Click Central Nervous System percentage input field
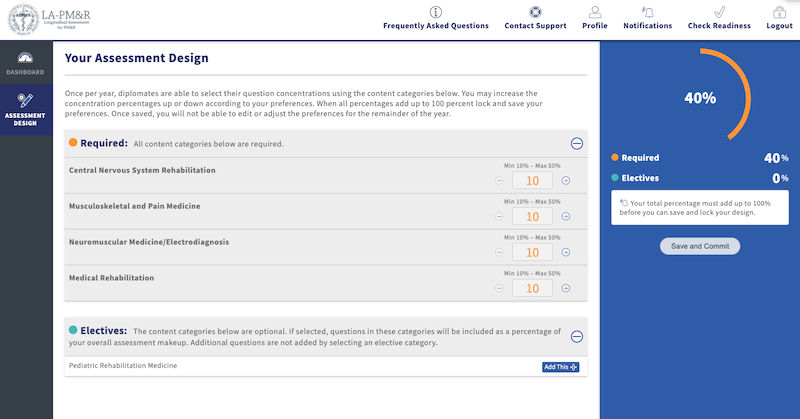Image resolution: width=800 pixels, height=419 pixels. point(532,181)
